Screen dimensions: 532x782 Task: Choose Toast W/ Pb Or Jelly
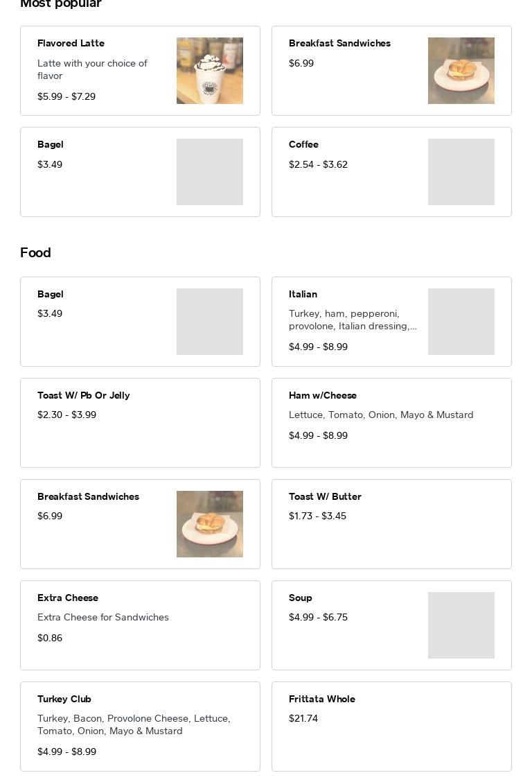coord(84,395)
